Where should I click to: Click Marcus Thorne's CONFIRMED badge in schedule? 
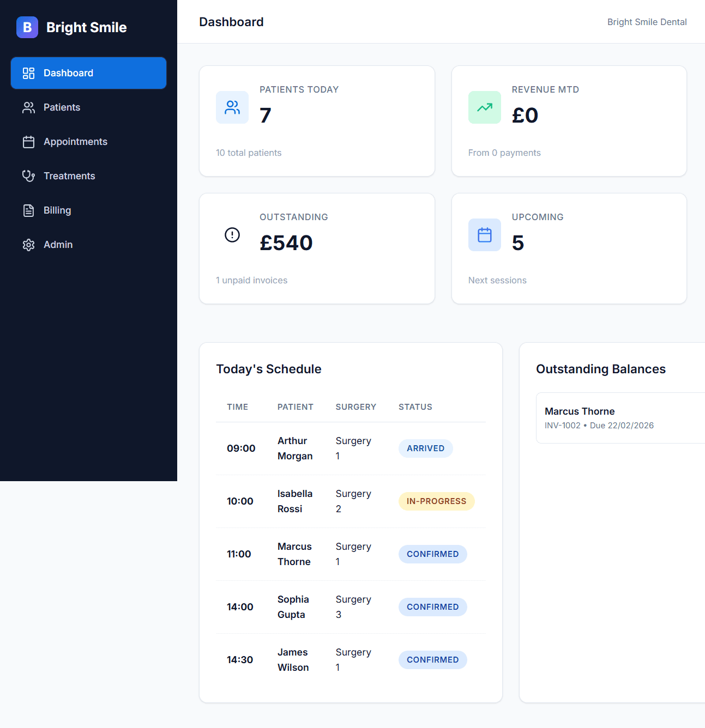(x=432, y=554)
